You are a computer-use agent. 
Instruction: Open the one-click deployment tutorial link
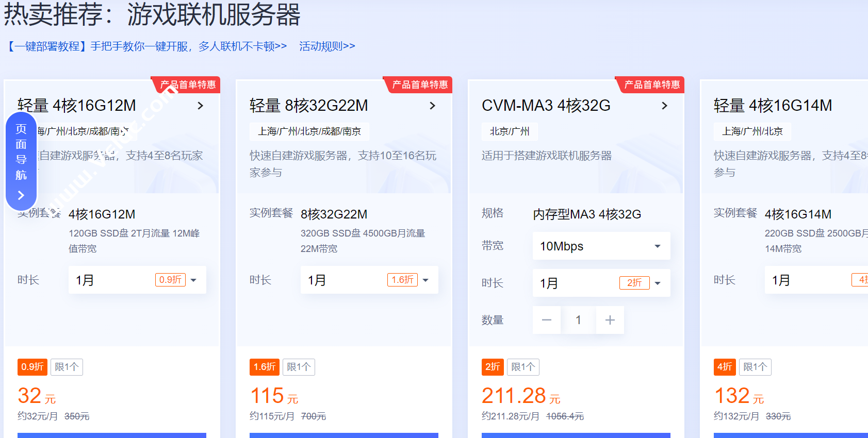pyautogui.click(x=146, y=46)
